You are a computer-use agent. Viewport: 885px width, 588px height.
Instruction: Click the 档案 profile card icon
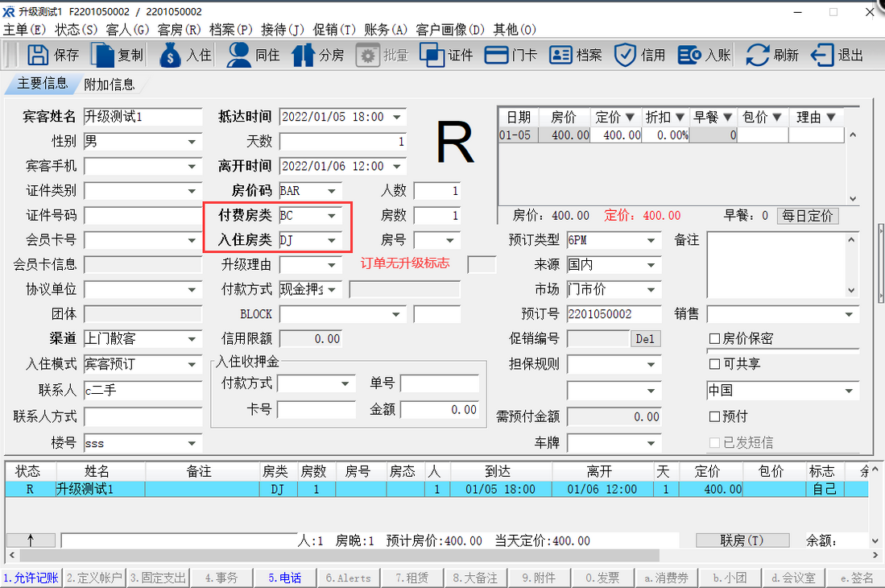click(x=560, y=56)
